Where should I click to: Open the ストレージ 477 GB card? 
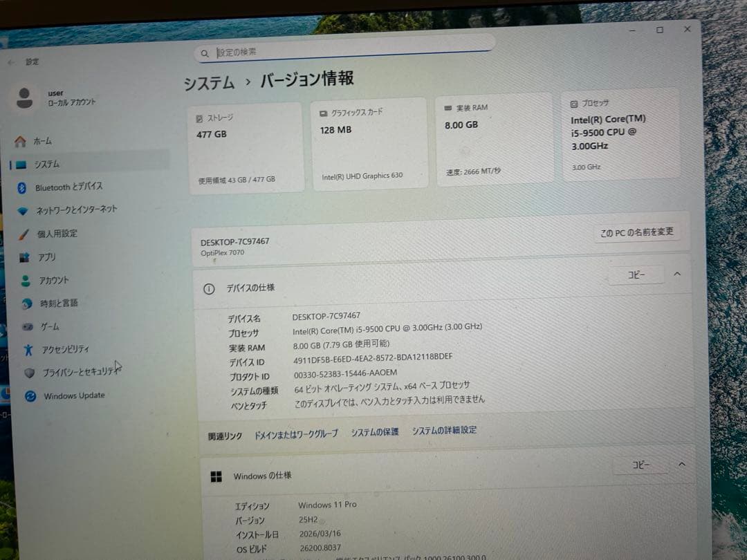[246, 148]
